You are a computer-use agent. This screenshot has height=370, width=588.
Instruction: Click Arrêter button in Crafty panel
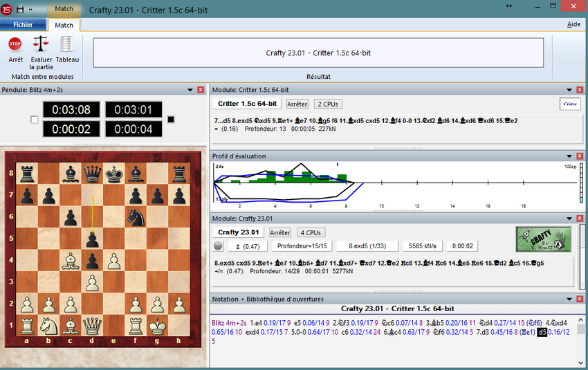pos(279,233)
